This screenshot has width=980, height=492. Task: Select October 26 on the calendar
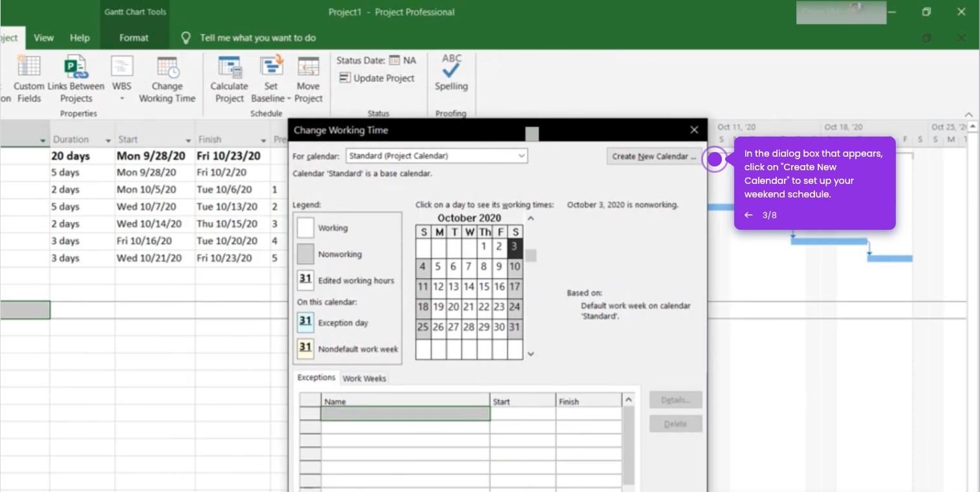pos(439,327)
